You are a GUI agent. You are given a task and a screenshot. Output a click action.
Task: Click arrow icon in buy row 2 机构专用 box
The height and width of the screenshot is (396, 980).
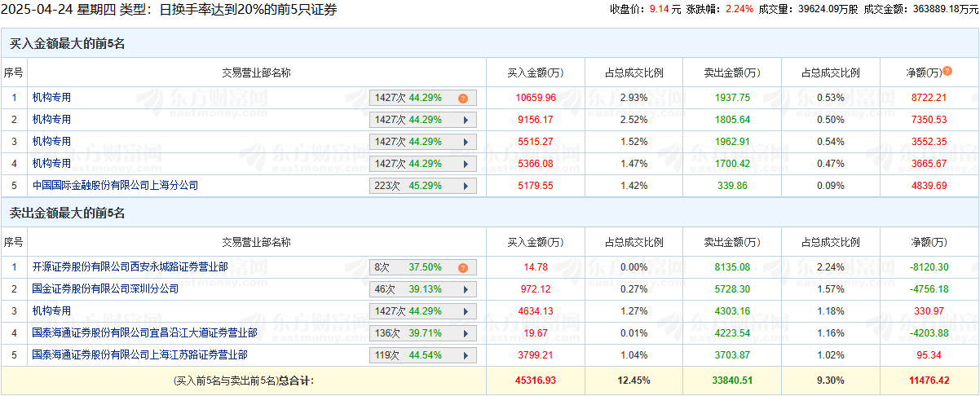click(x=466, y=120)
